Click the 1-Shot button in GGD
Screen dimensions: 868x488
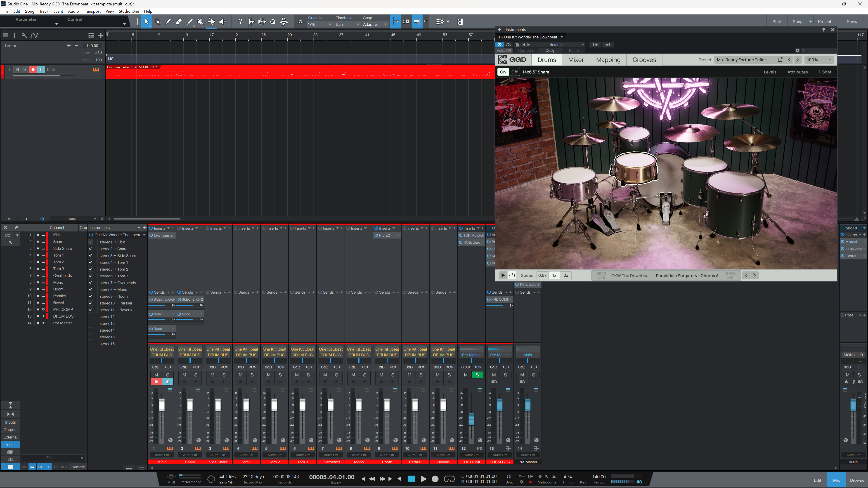point(825,72)
